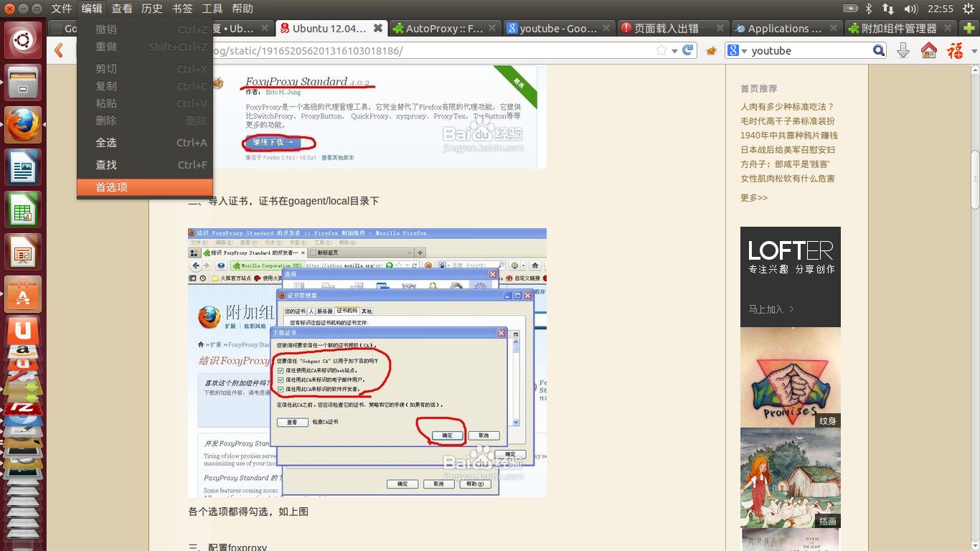The width and height of the screenshot is (980, 551).
Task: Open the sound volume indicator
Action: click(x=911, y=9)
